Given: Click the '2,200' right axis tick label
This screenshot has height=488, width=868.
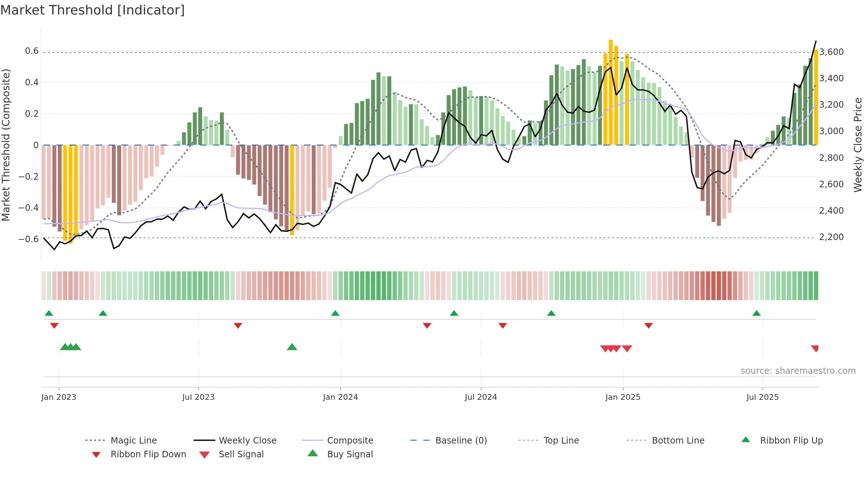Looking at the screenshot, I should tap(831, 237).
